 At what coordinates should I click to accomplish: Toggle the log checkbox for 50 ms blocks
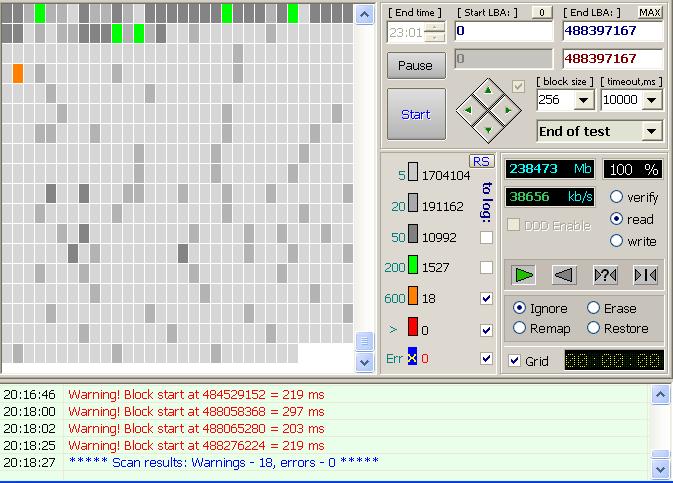coord(486,237)
